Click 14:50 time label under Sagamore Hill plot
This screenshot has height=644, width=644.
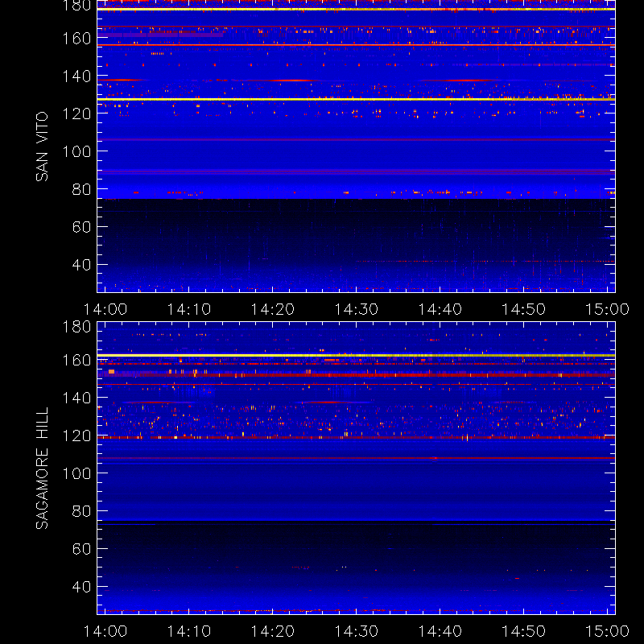tap(524, 631)
